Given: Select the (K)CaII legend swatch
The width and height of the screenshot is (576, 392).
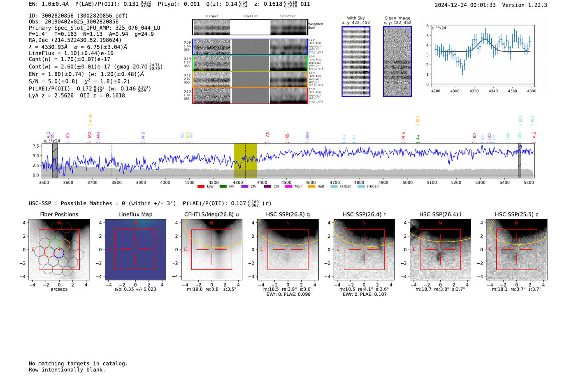Looking at the screenshot, I should pos(334,186).
